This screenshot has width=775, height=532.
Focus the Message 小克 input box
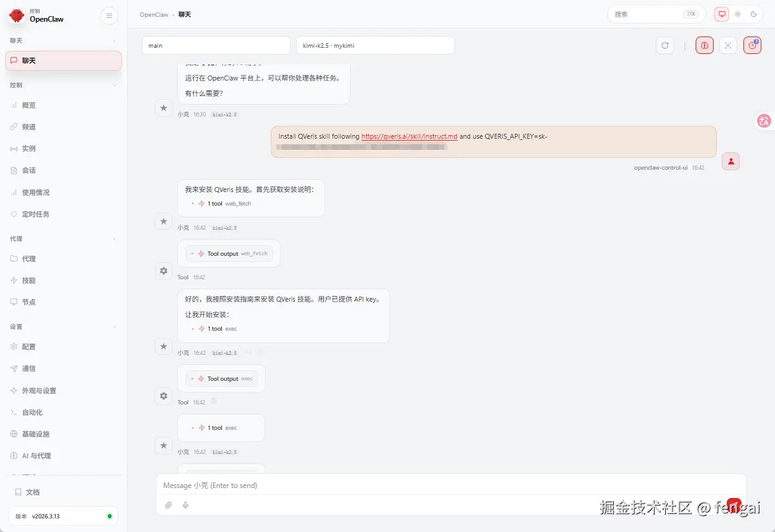click(451, 486)
